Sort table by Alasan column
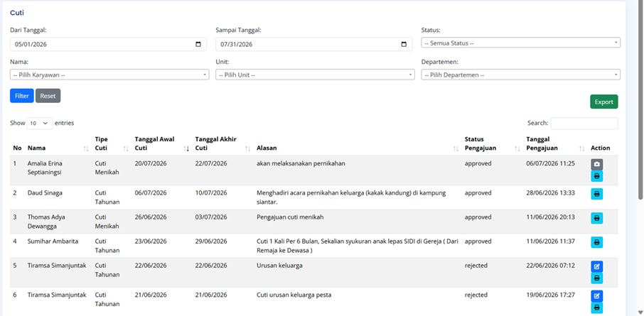Screen dimensions: 644x316 [456, 149]
